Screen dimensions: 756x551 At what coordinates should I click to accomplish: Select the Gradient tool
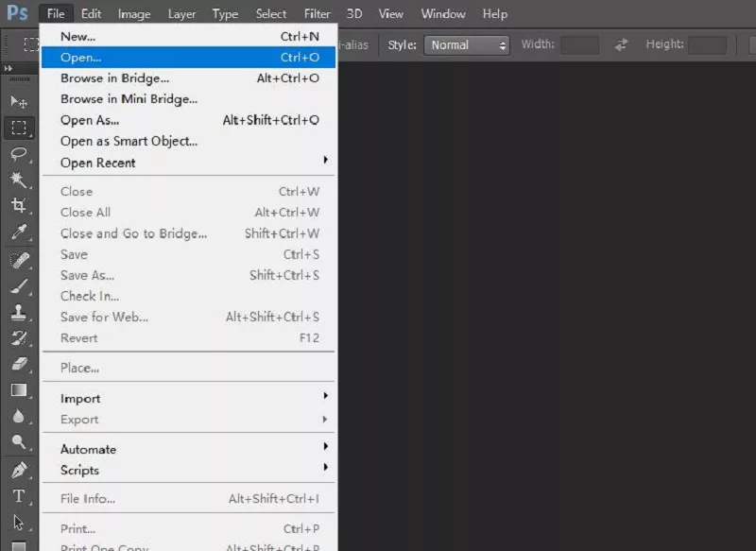tap(19, 390)
